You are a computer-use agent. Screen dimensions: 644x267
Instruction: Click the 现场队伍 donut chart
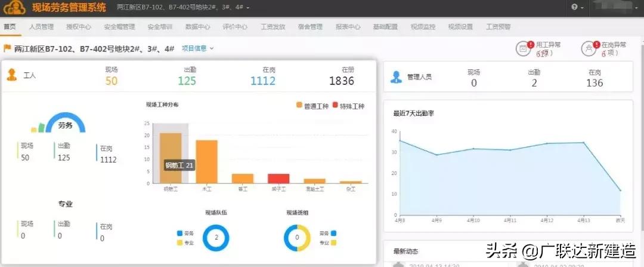[x=216, y=238]
